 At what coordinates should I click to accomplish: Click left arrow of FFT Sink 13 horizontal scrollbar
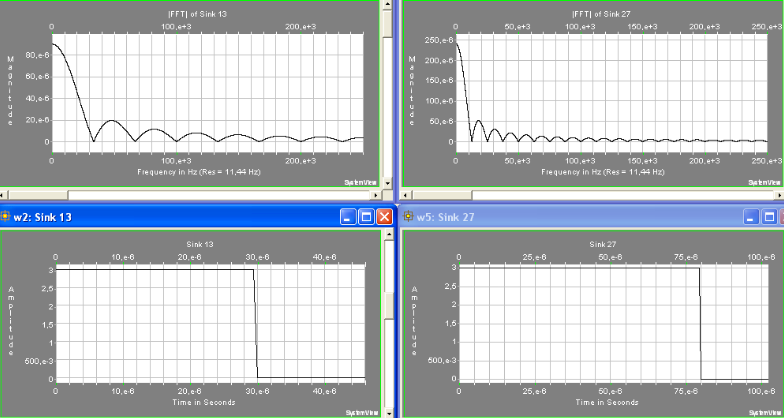point(4,194)
